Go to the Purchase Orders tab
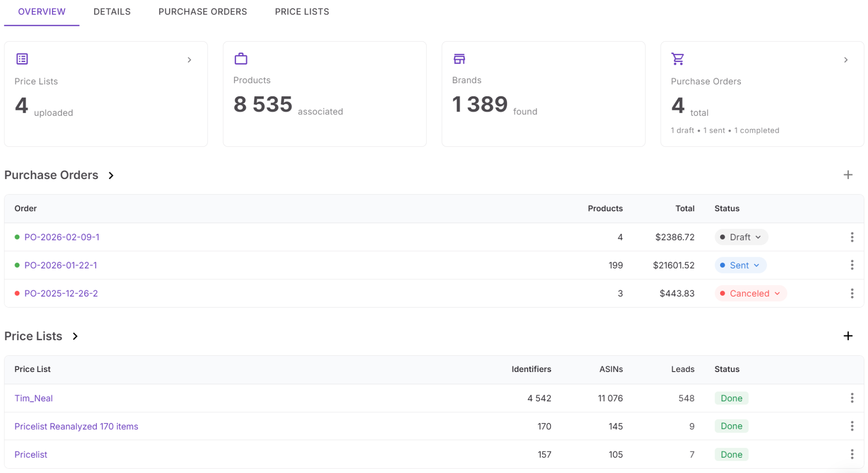 tap(203, 12)
